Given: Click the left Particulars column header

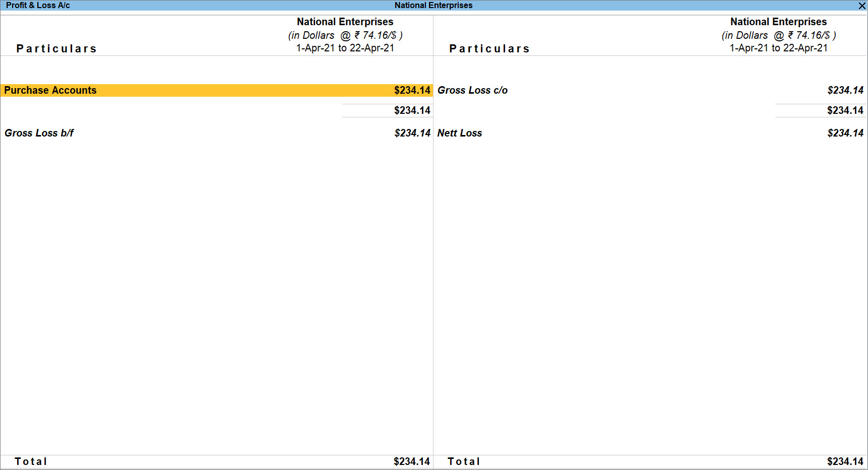Looking at the screenshot, I should click(x=56, y=49).
